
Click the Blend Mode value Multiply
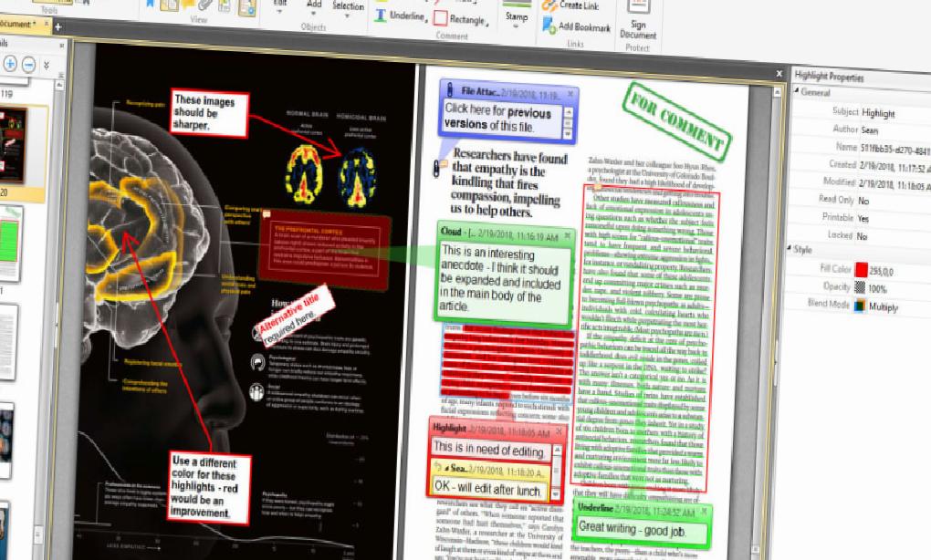pos(884,307)
